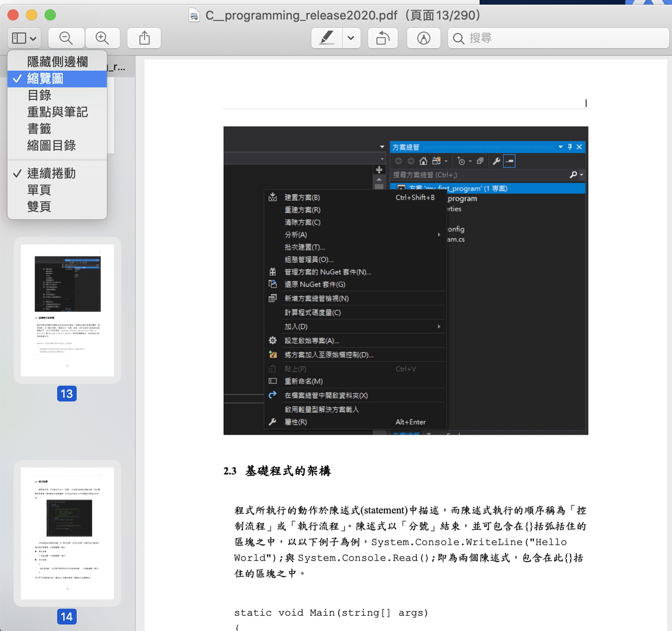Select the highlight pen tool
The width and height of the screenshot is (672, 631).
327,38
